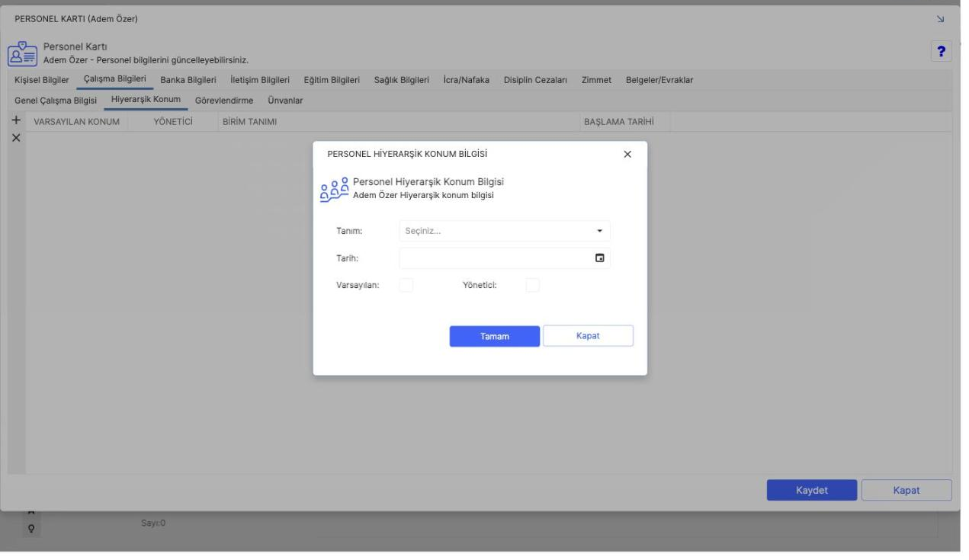Click the dialog's Kapat button
This screenshot has height=560, width=969.
588,337
